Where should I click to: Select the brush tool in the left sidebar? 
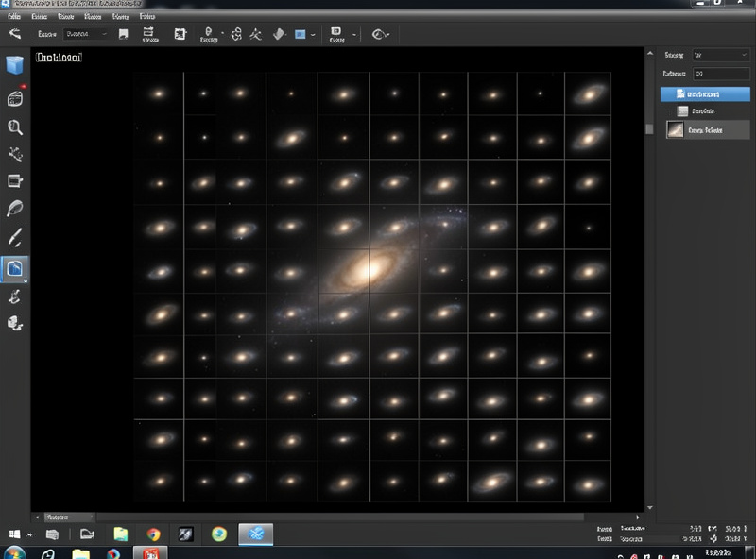click(x=15, y=238)
